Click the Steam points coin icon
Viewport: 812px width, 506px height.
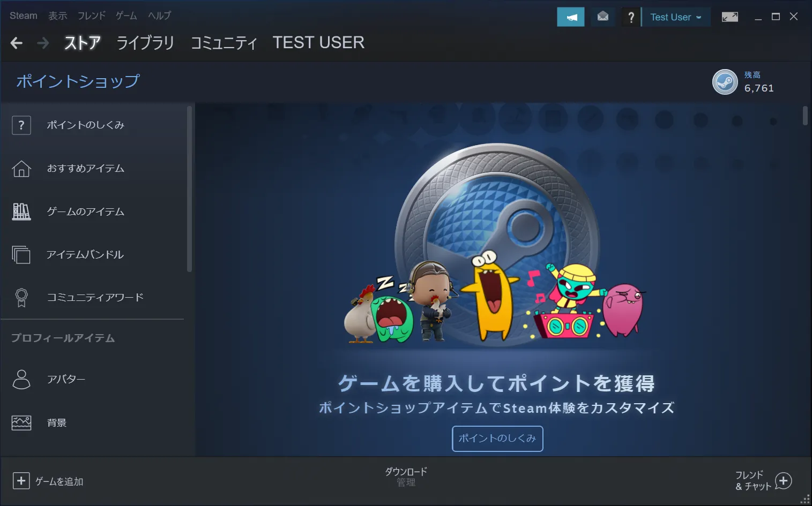pyautogui.click(x=725, y=82)
